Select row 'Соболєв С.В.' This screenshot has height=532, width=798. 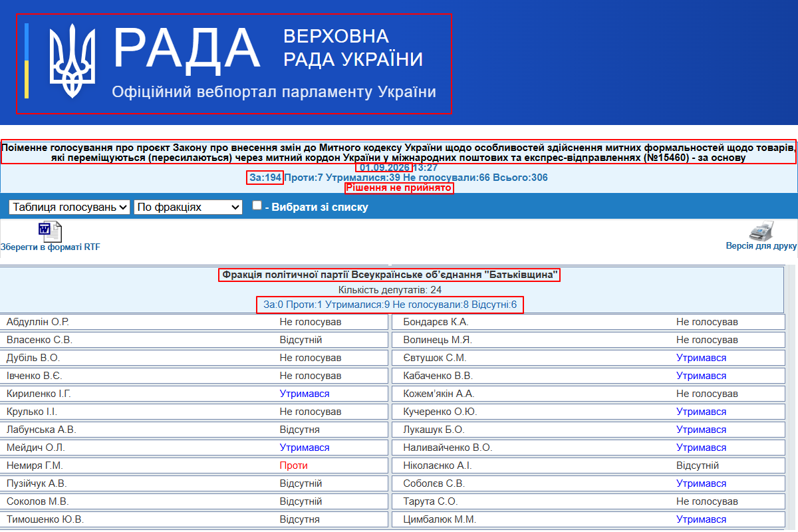click(588, 483)
